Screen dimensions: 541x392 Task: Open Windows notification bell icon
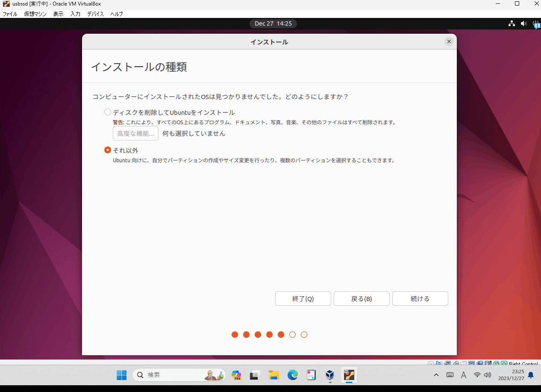pos(531,375)
